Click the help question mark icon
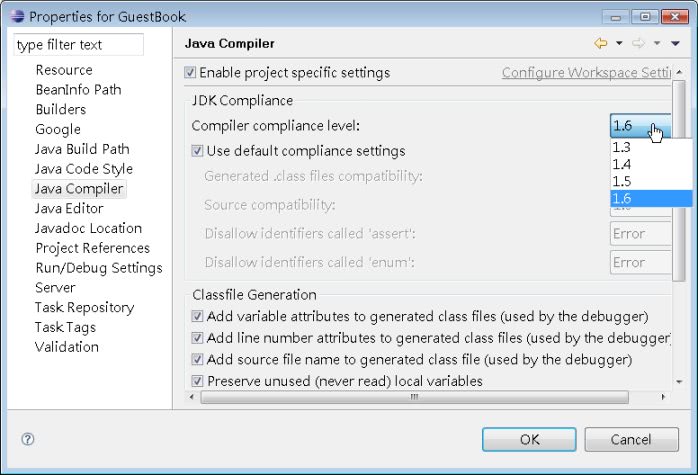 click(x=28, y=439)
